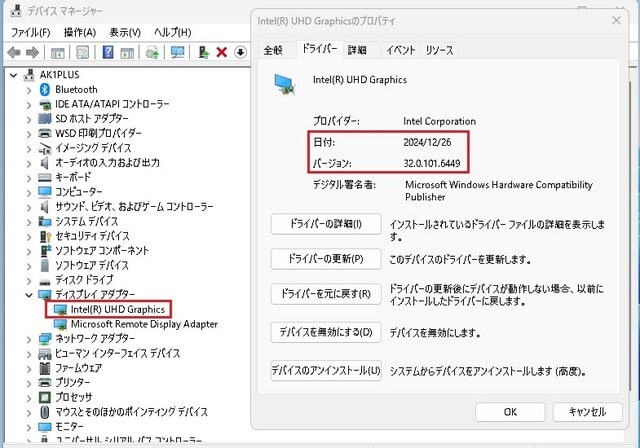This screenshot has height=448, width=640.
Task: Collapse the AK1PLUS root node
Action: [x=13, y=75]
